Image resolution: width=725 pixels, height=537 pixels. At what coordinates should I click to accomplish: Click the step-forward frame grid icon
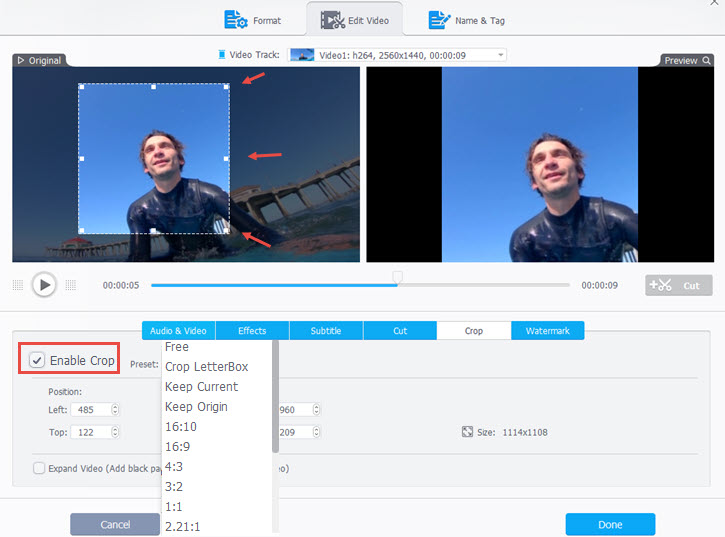pos(71,285)
